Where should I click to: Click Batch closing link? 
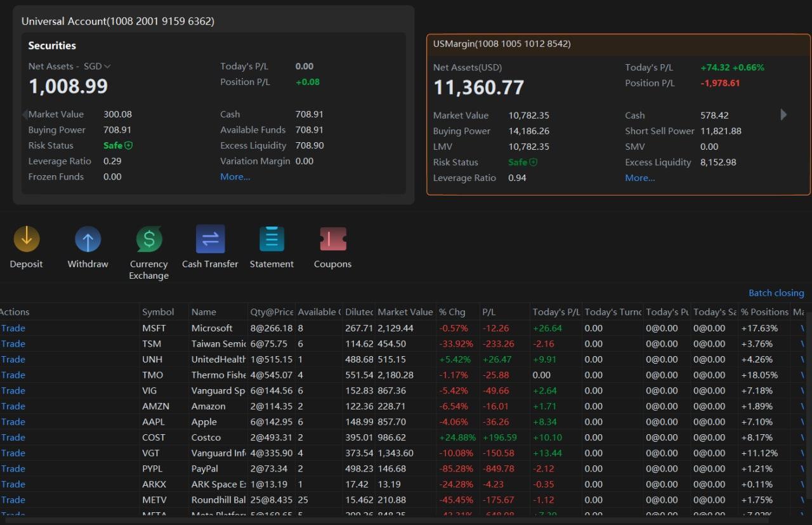coord(776,293)
